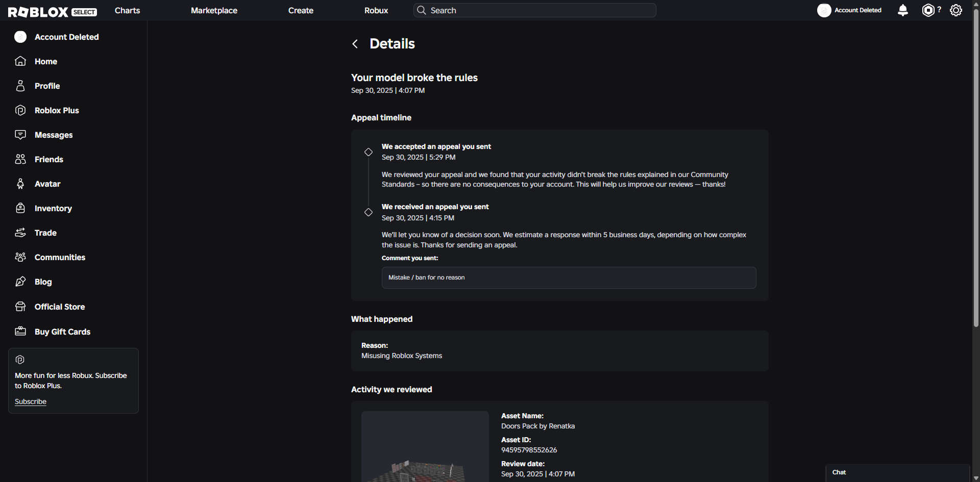Open the Avatar sidebar link
This screenshot has height=482, width=980.
click(47, 184)
